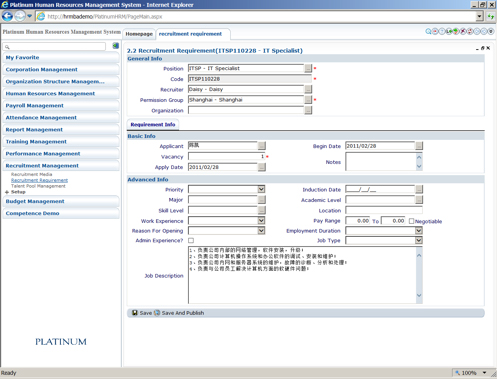This screenshot has height=379, width=497.
Task: Expand the Setup tree node
Action: point(7,192)
